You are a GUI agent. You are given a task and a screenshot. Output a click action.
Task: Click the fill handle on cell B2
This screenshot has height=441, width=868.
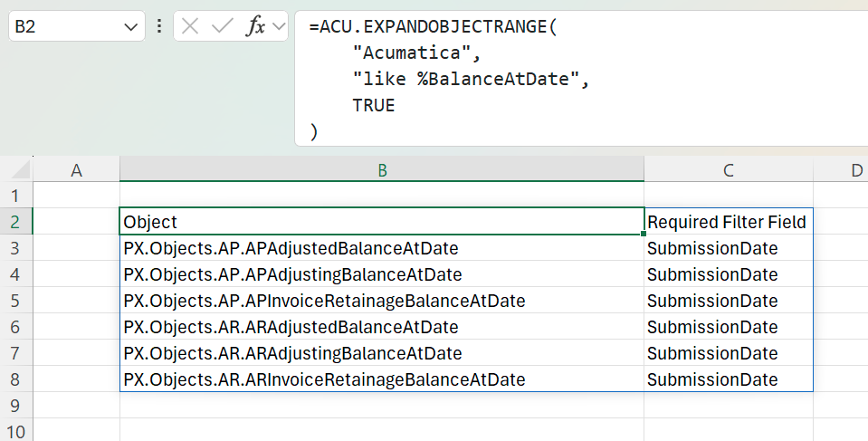(x=644, y=235)
